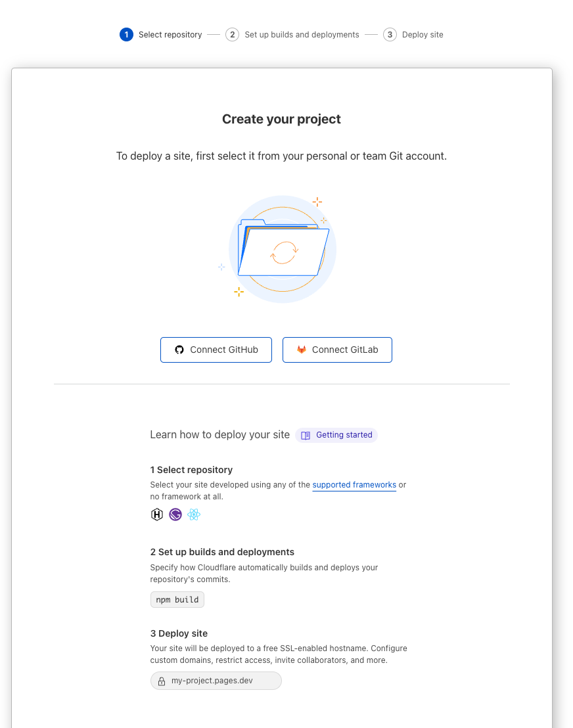This screenshot has width=573, height=728.
Task: Click the GitLab fox logo icon
Action: click(x=301, y=350)
